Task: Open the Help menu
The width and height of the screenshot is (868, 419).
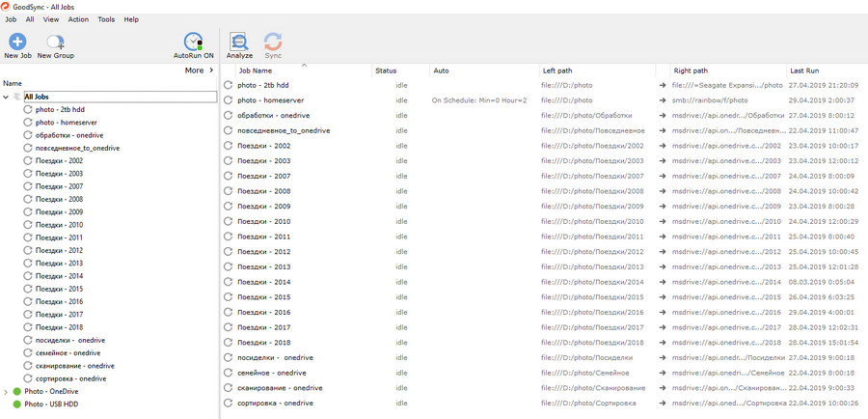Action: pyautogui.click(x=131, y=19)
